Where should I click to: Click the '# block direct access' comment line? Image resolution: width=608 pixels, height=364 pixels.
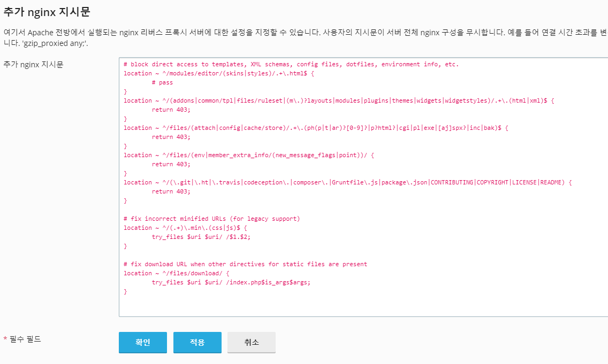click(291, 64)
